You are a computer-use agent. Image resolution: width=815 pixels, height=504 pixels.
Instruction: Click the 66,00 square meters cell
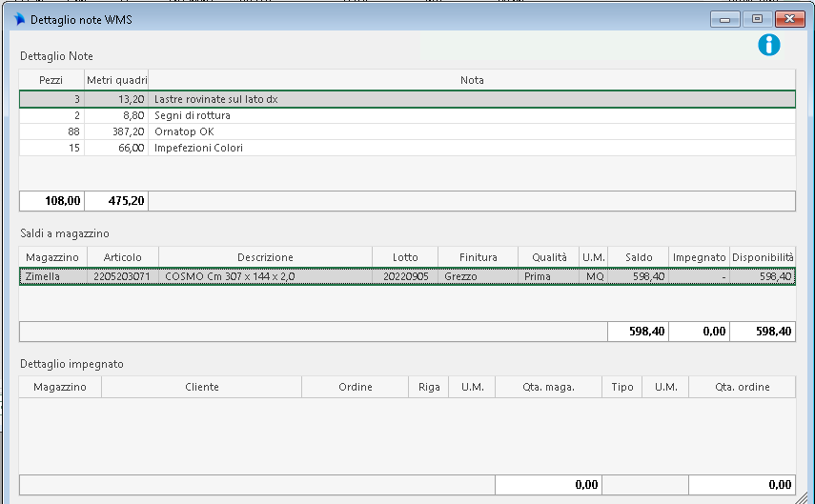pyautogui.click(x=116, y=148)
